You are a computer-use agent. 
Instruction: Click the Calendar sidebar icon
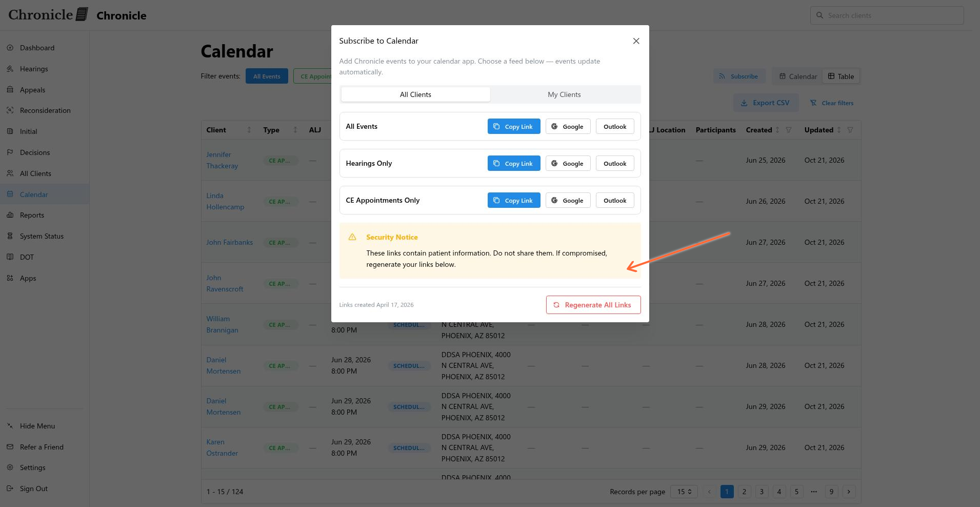tap(10, 194)
